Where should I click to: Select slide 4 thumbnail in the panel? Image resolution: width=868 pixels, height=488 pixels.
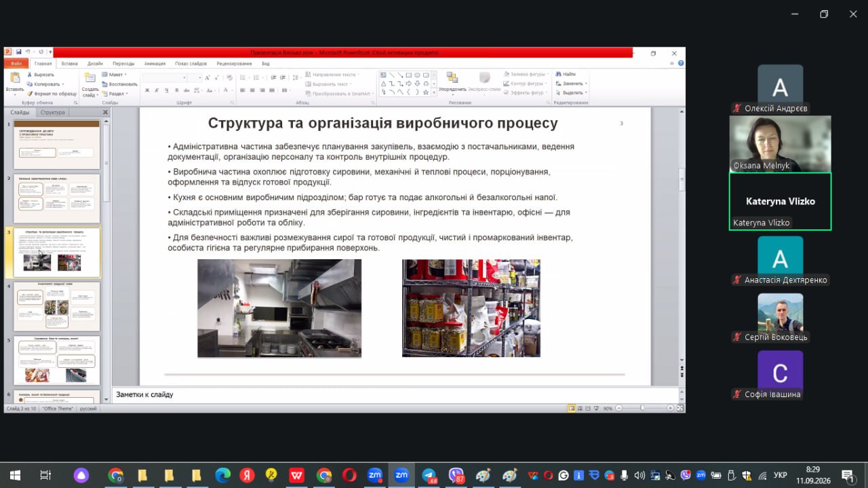click(57, 307)
